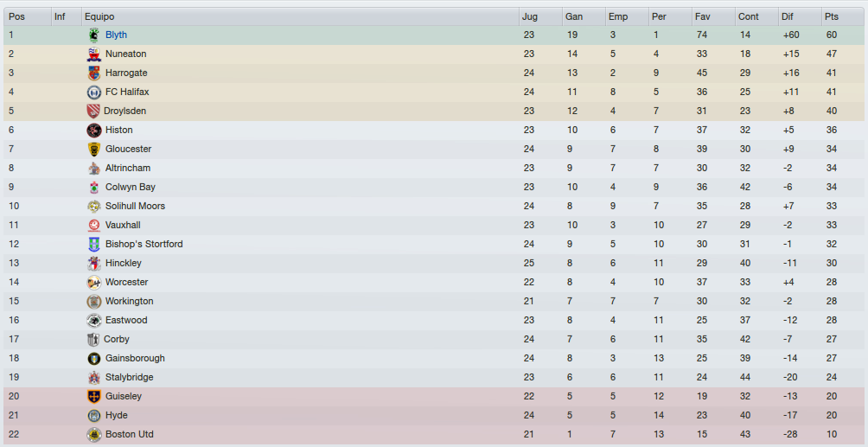The height and width of the screenshot is (447, 868).
Task: Sort table by Pts column header
Action: pos(842,16)
